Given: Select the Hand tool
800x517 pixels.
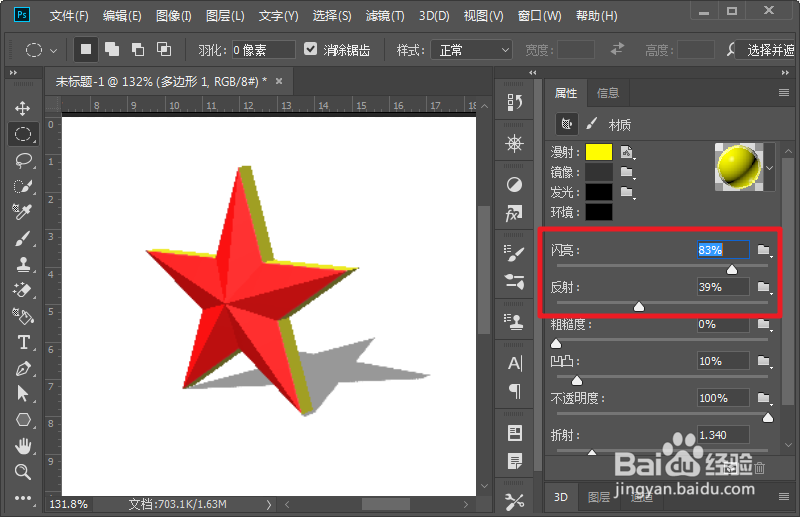Looking at the screenshot, I should coord(22,446).
